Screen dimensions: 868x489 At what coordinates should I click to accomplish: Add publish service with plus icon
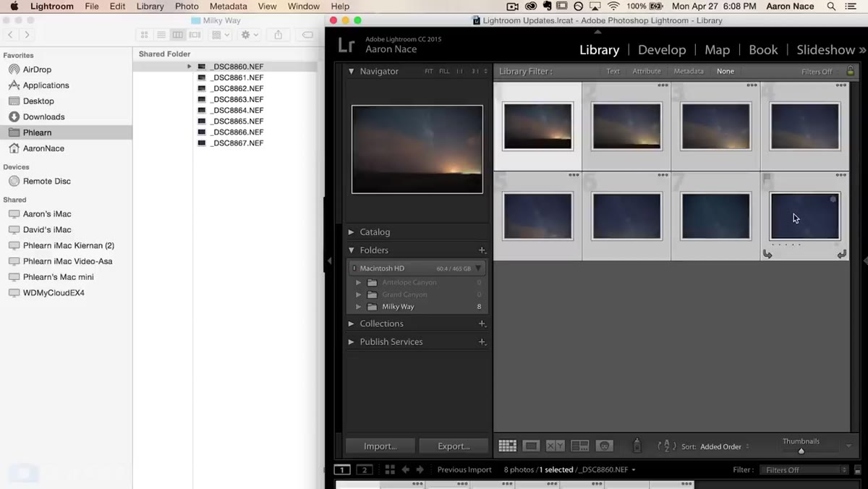pyautogui.click(x=482, y=341)
